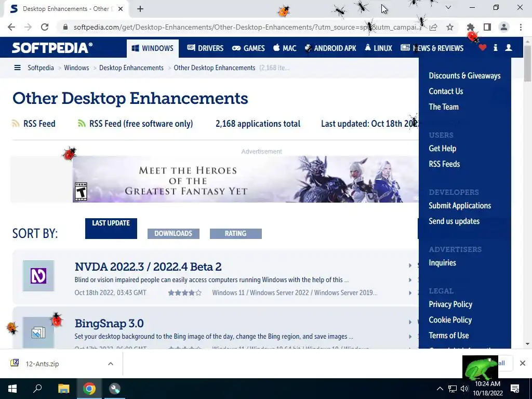Image resolution: width=532 pixels, height=399 pixels.
Task: Open Chrome's three-dot menu
Action: (521, 27)
